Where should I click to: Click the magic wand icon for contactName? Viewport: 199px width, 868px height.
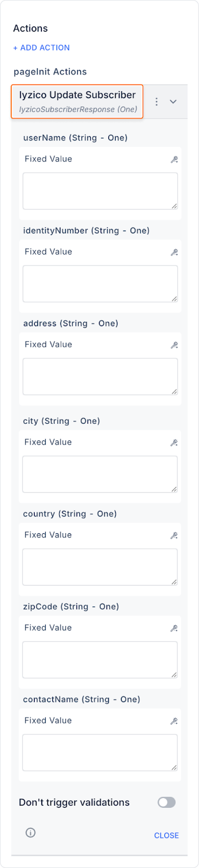point(174,721)
